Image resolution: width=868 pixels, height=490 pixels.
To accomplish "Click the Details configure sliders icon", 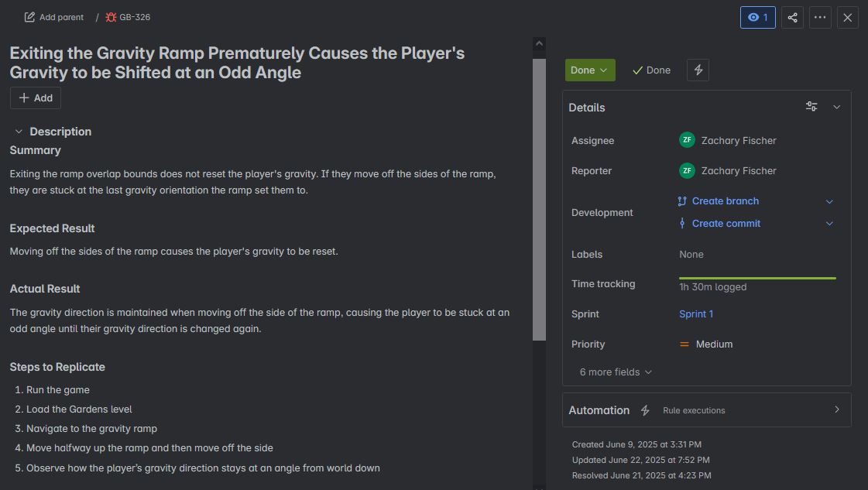I will pos(811,107).
